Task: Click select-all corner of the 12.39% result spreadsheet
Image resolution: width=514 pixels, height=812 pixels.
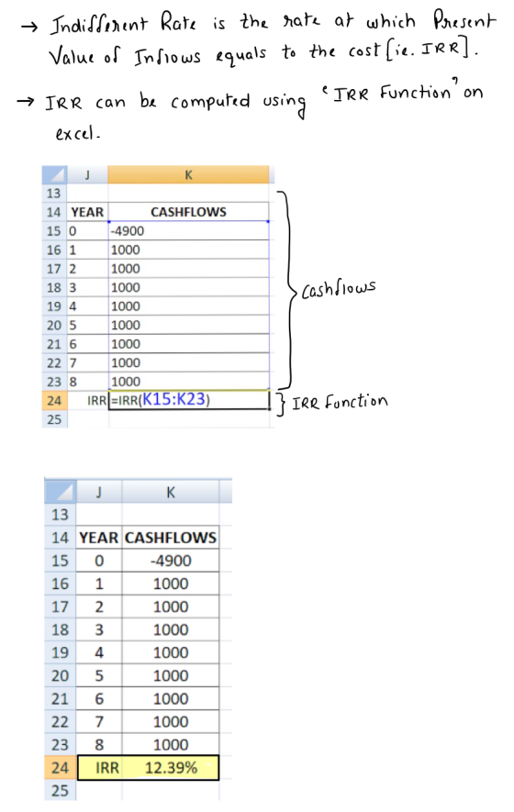Action: click(61, 491)
